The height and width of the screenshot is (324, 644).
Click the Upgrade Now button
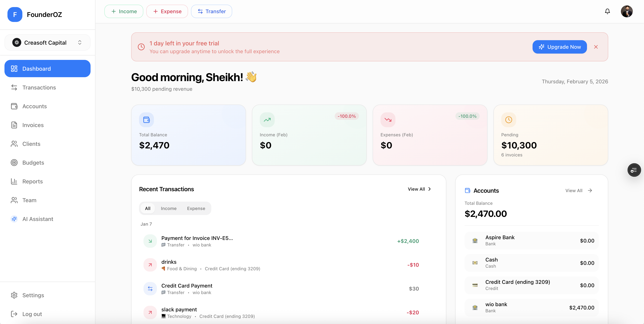coord(560,47)
